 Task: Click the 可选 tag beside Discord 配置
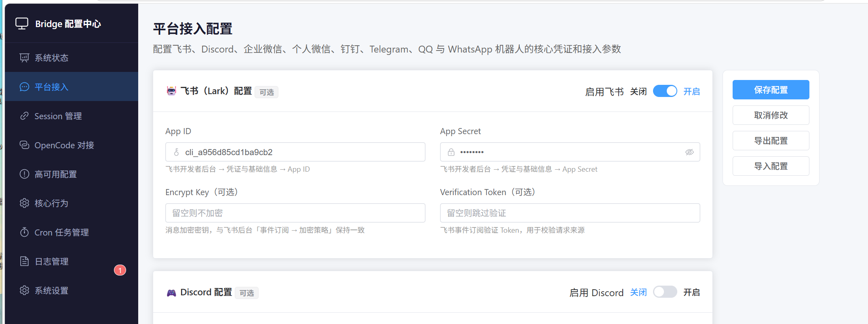(246, 293)
